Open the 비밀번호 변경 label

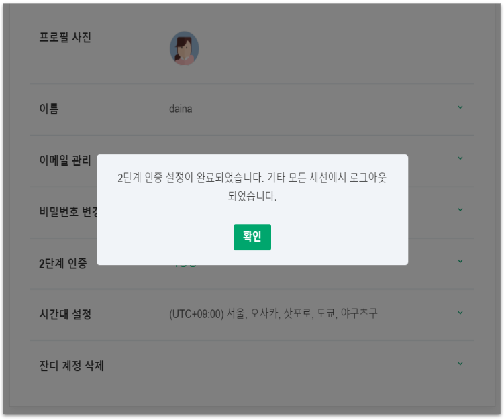coord(68,212)
